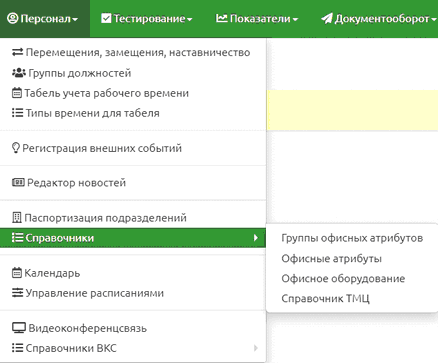Open Паспортизация подразделений

click(x=133, y=218)
